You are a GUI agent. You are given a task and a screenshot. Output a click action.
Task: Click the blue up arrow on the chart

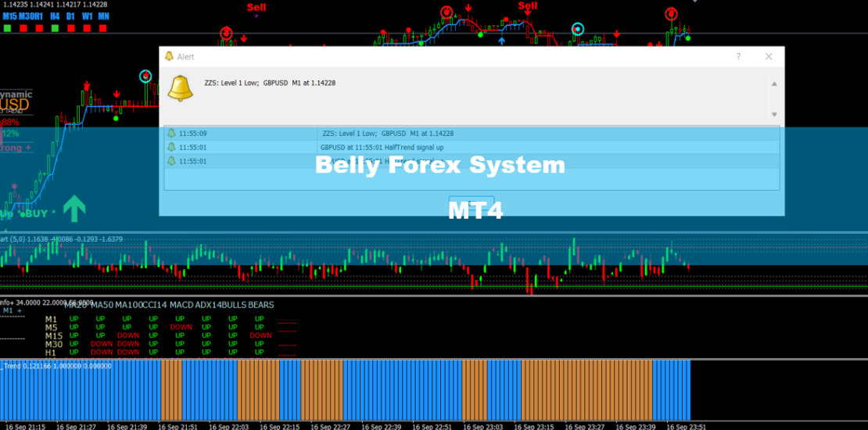(x=501, y=41)
